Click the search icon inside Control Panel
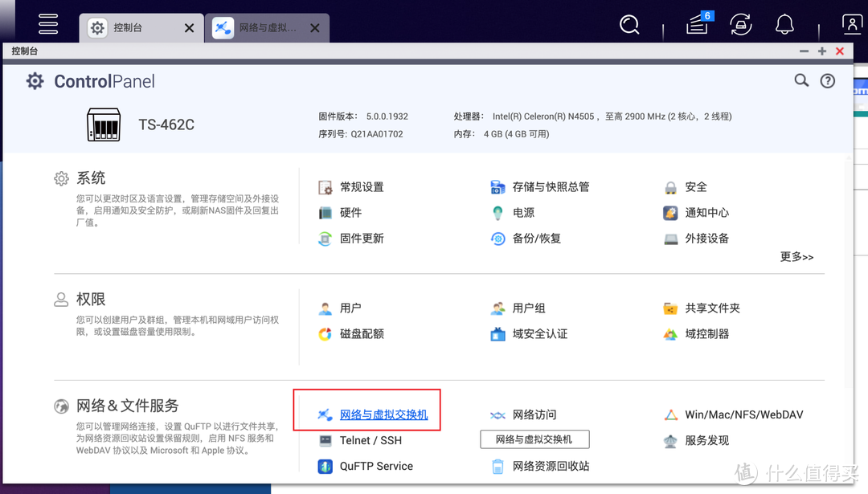 click(x=801, y=81)
